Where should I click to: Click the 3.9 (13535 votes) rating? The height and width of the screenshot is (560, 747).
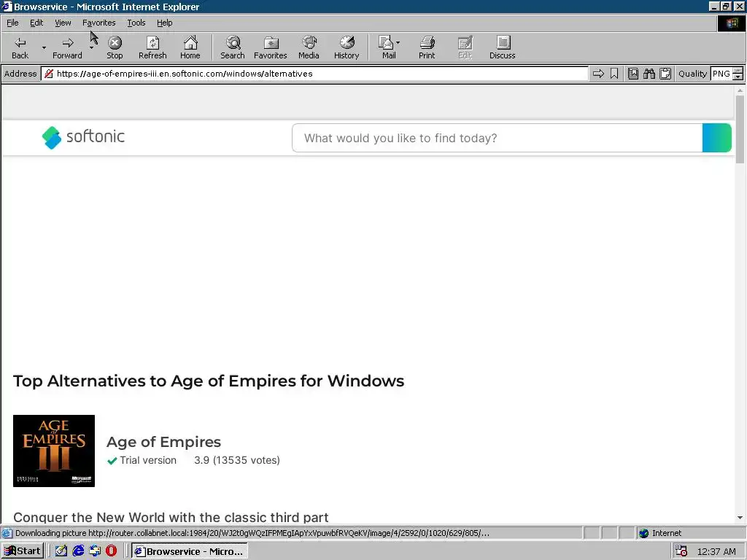(237, 460)
